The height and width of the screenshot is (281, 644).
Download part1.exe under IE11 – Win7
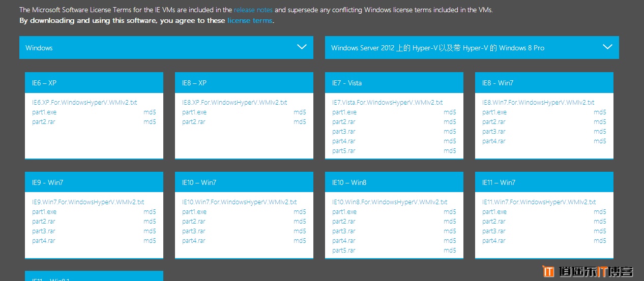click(494, 212)
